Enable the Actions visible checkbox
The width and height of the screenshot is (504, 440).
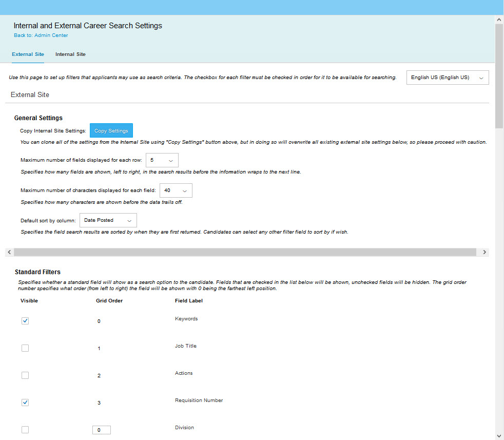point(25,375)
